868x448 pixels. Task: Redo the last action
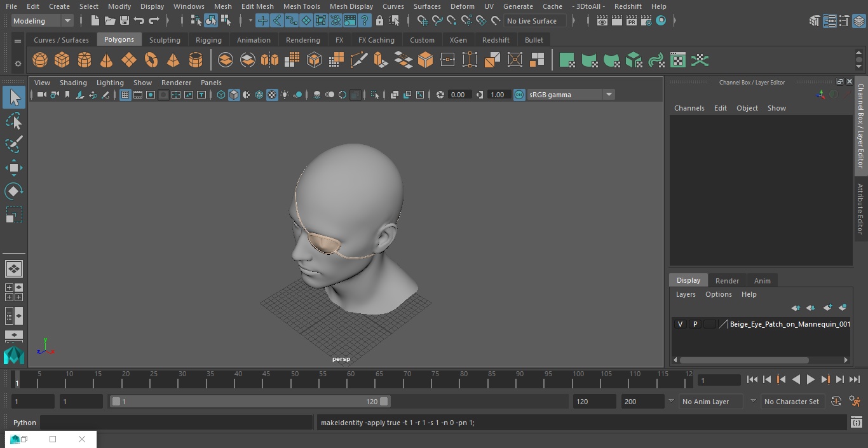point(154,21)
